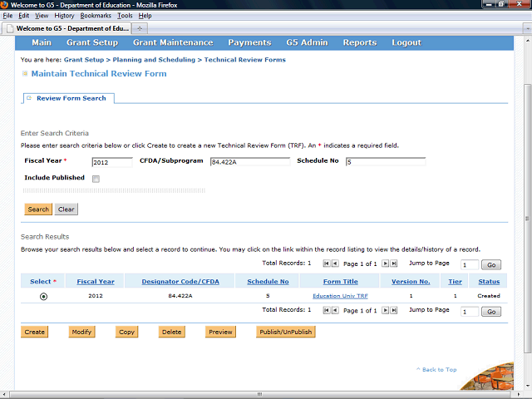Sort by Form Title column header
Screen dimensions: 532x399
(340, 281)
